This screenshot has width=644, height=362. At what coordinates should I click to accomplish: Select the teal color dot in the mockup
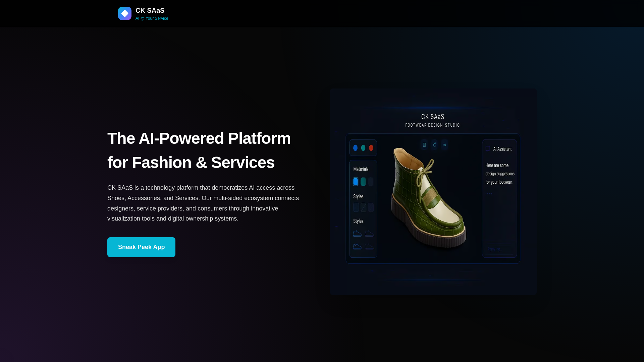click(363, 148)
